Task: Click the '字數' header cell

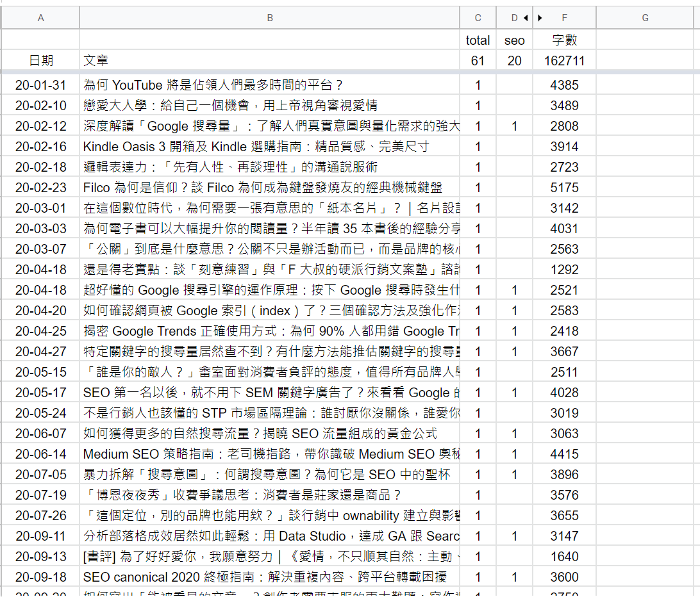Action: click(564, 40)
